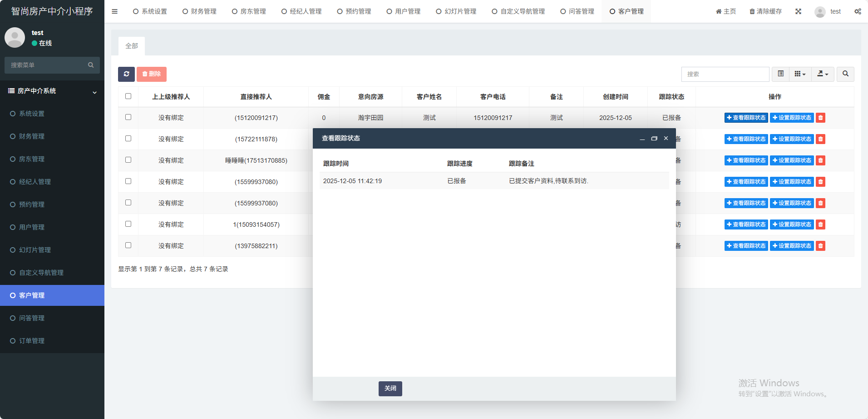Image resolution: width=868 pixels, height=419 pixels.
Task: Select checkbox for row with 17513170885
Action: (x=128, y=160)
